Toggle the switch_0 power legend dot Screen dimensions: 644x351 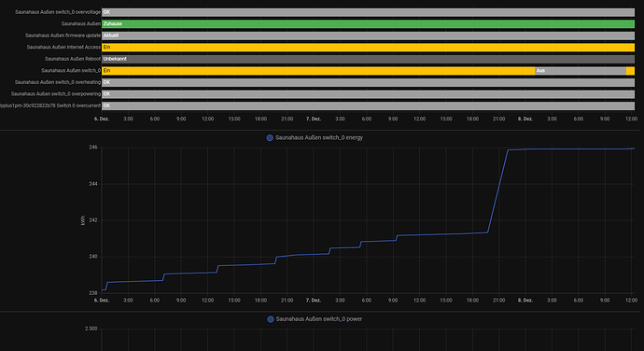coord(271,319)
